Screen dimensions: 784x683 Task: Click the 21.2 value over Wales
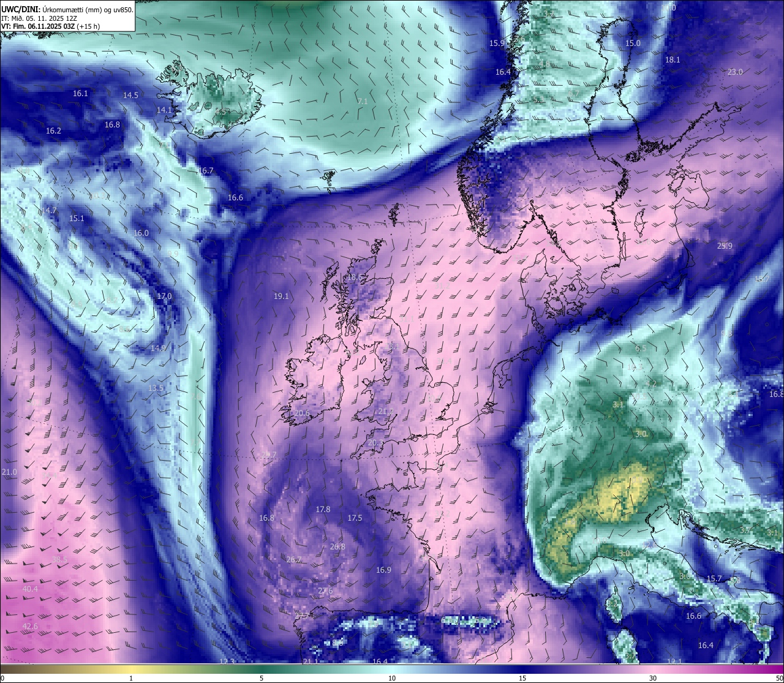385,412
